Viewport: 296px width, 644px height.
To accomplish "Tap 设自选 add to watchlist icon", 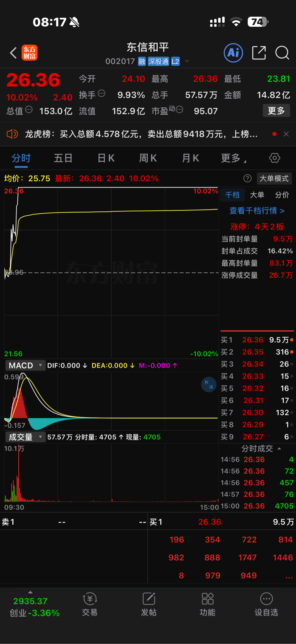I will point(266,604).
